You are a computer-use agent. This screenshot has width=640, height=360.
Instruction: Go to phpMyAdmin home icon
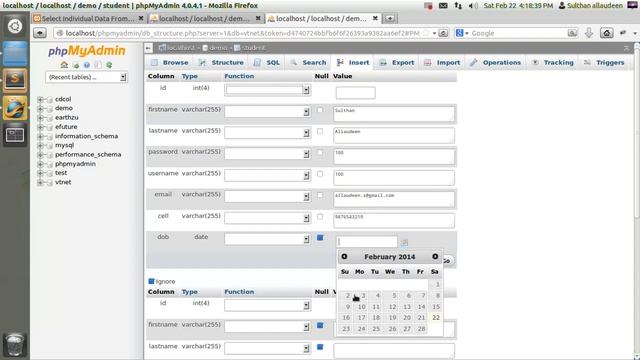64,65
